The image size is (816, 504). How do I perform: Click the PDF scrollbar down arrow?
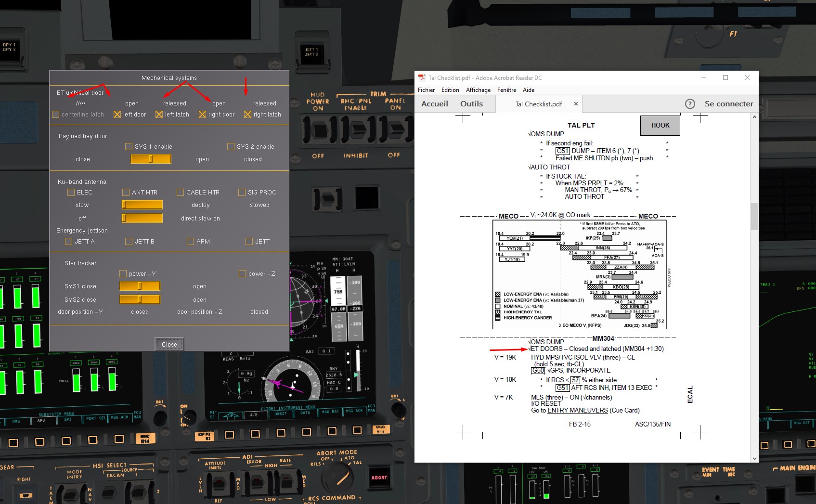pyautogui.click(x=754, y=459)
